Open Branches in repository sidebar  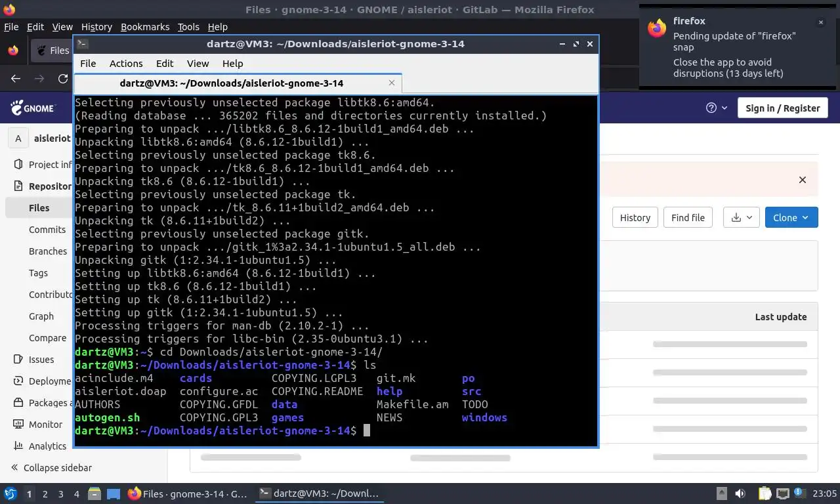point(48,251)
